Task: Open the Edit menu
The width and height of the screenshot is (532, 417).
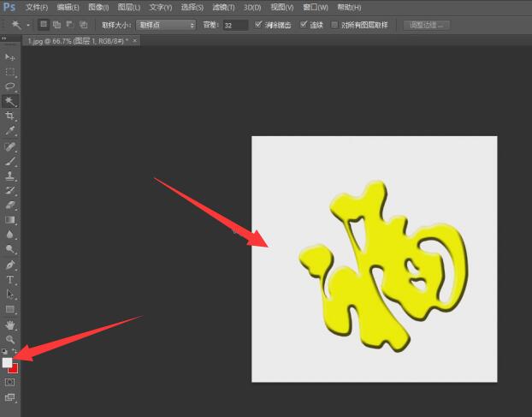Action: [68, 7]
